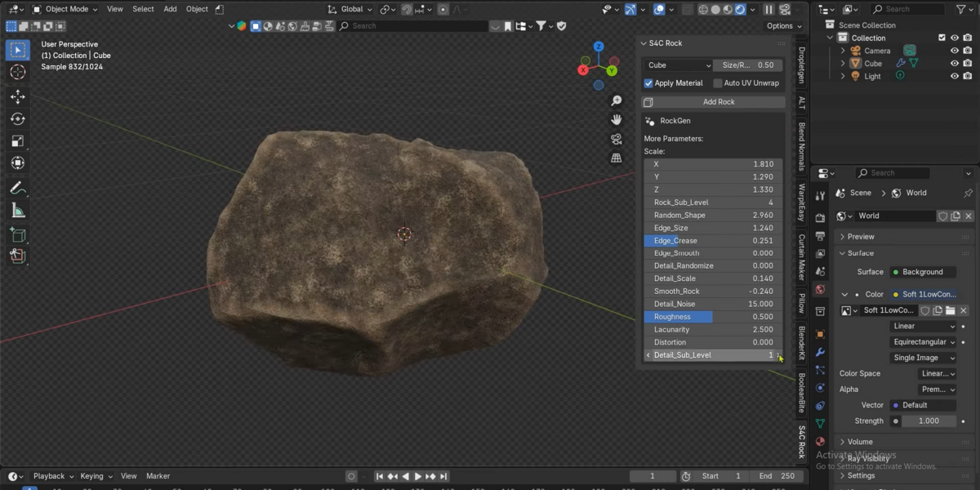The width and height of the screenshot is (980, 490).
Task: Open the Object Mode dropdown
Action: pyautogui.click(x=65, y=9)
